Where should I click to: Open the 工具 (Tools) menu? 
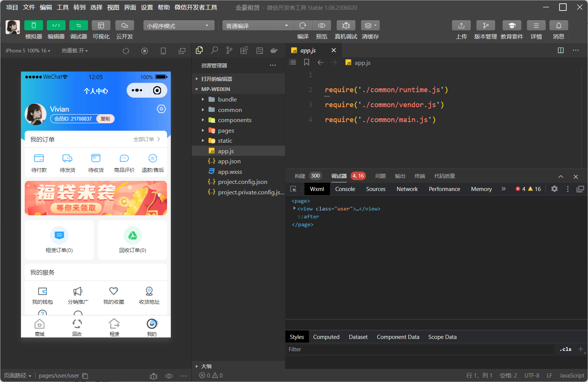[x=63, y=7]
